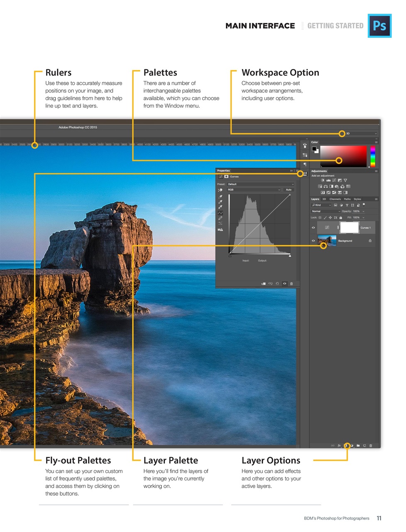This screenshot has height=532, width=406.
Task: Add a new layer mask in the Layers panel
Action: pos(346,446)
